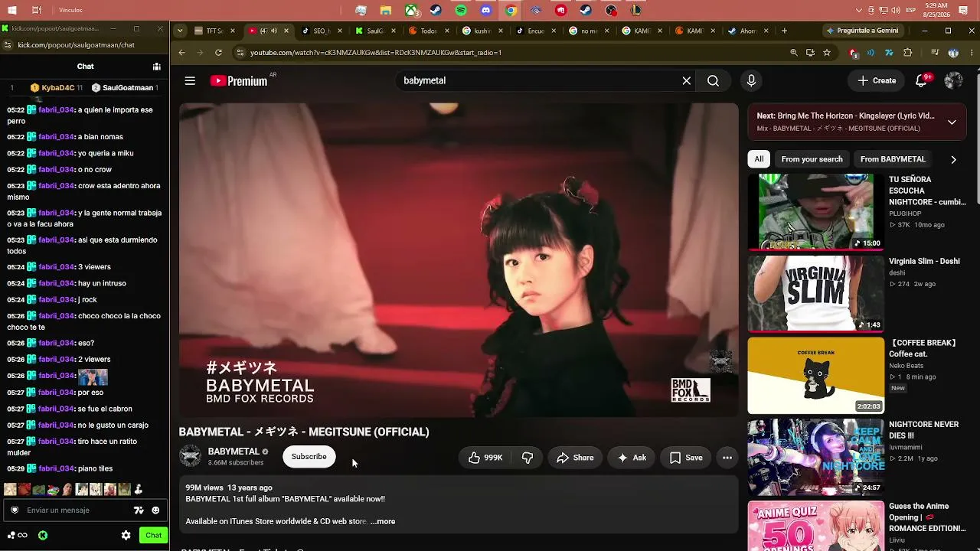Screen dimensions: 980x551
Task: Click the Create button
Action: coord(877,80)
